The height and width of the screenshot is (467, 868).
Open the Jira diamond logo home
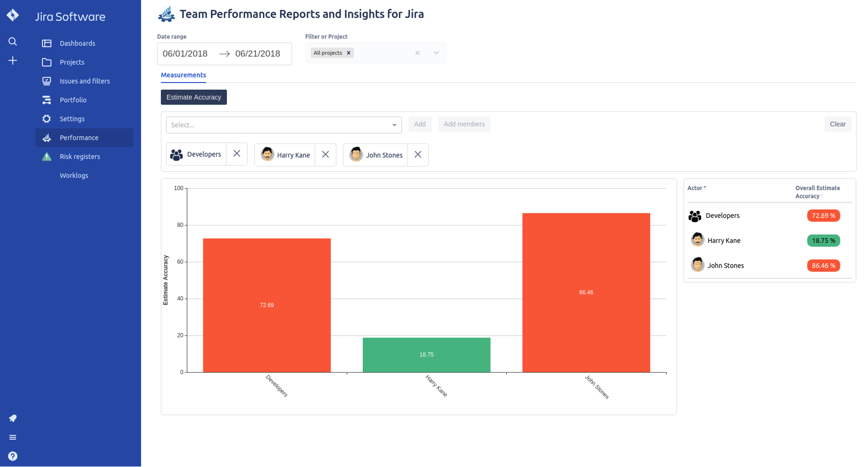pos(13,15)
